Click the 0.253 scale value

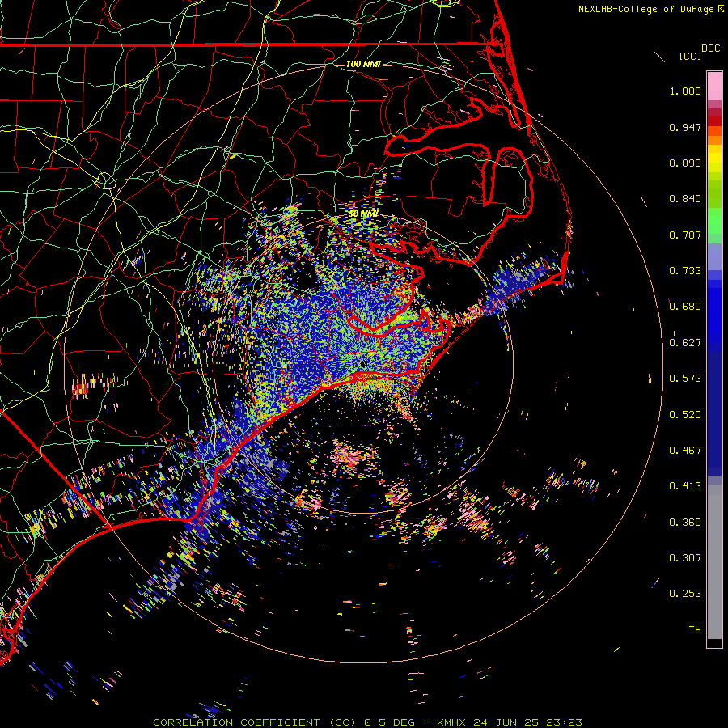click(x=685, y=594)
